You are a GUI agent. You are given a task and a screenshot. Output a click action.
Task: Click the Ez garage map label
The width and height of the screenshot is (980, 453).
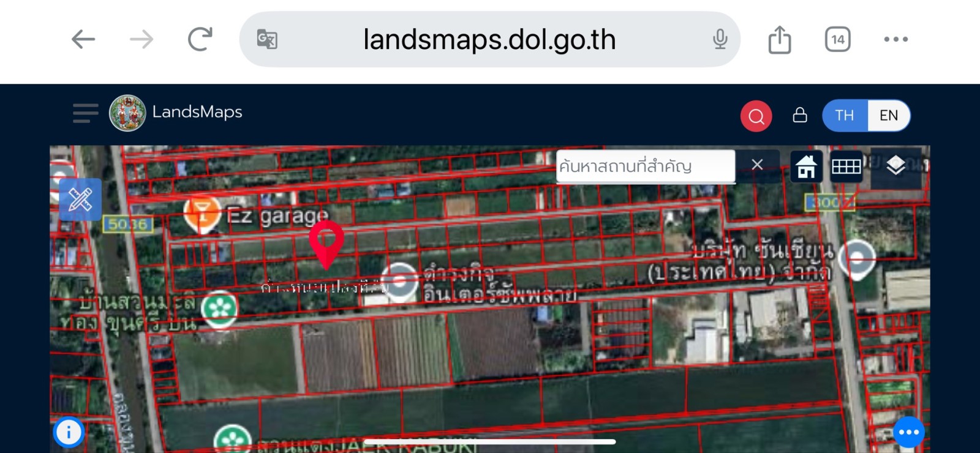click(277, 215)
